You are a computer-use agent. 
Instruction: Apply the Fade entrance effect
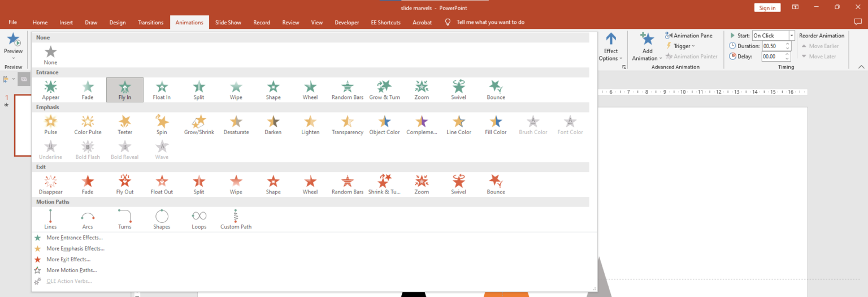(x=88, y=90)
